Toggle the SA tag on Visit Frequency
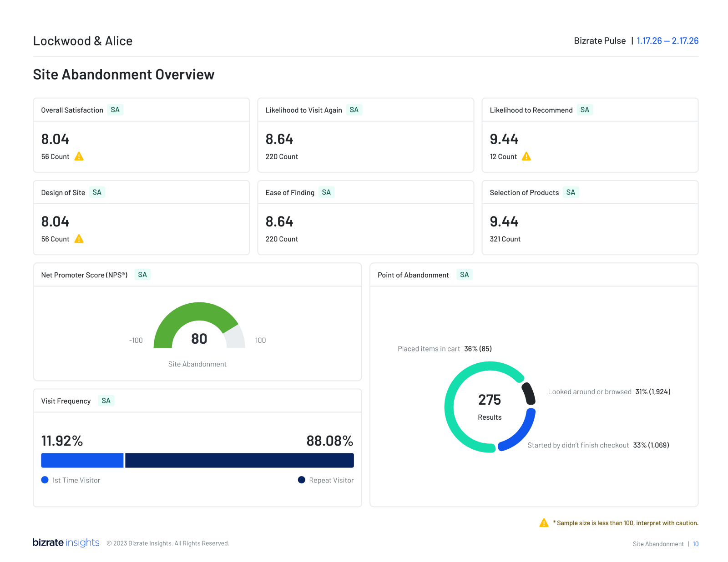 click(x=106, y=401)
